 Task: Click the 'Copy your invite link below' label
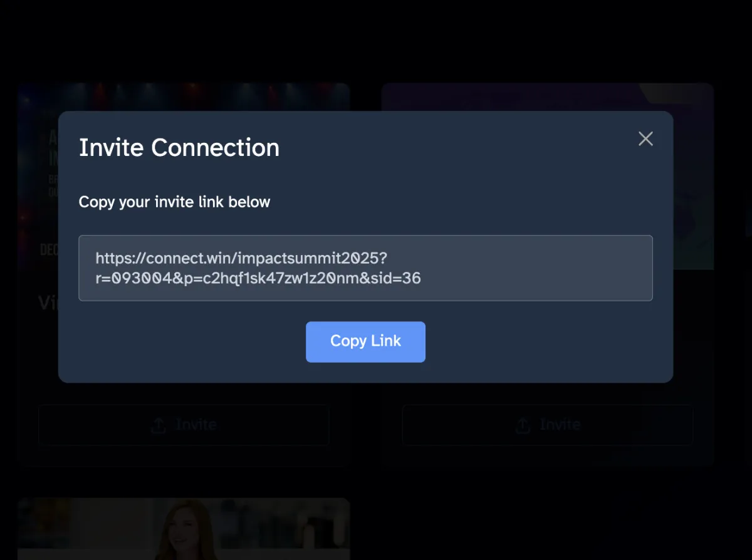tap(174, 202)
